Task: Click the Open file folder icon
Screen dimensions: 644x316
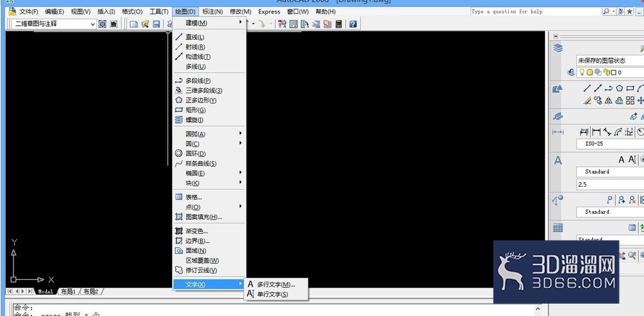Action: (x=145, y=24)
